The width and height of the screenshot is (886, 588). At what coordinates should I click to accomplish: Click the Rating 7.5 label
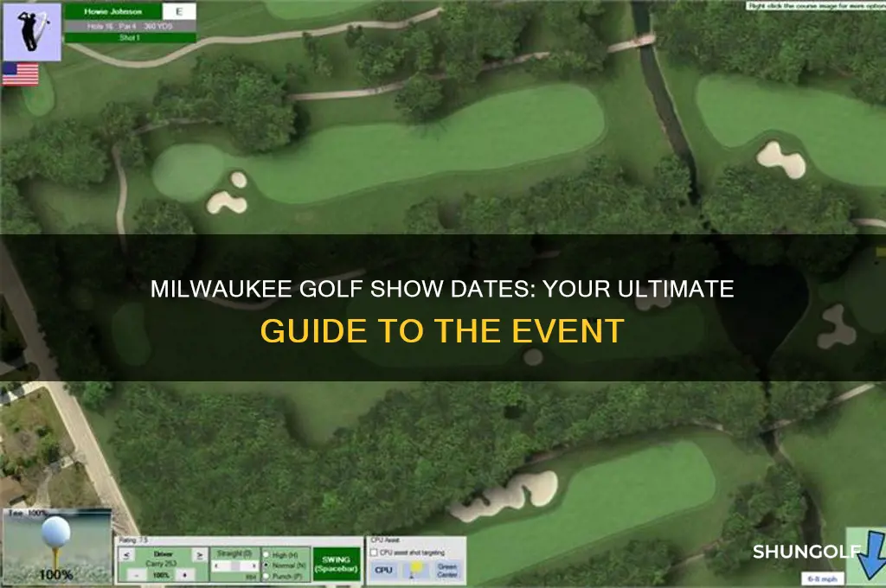click(x=133, y=540)
